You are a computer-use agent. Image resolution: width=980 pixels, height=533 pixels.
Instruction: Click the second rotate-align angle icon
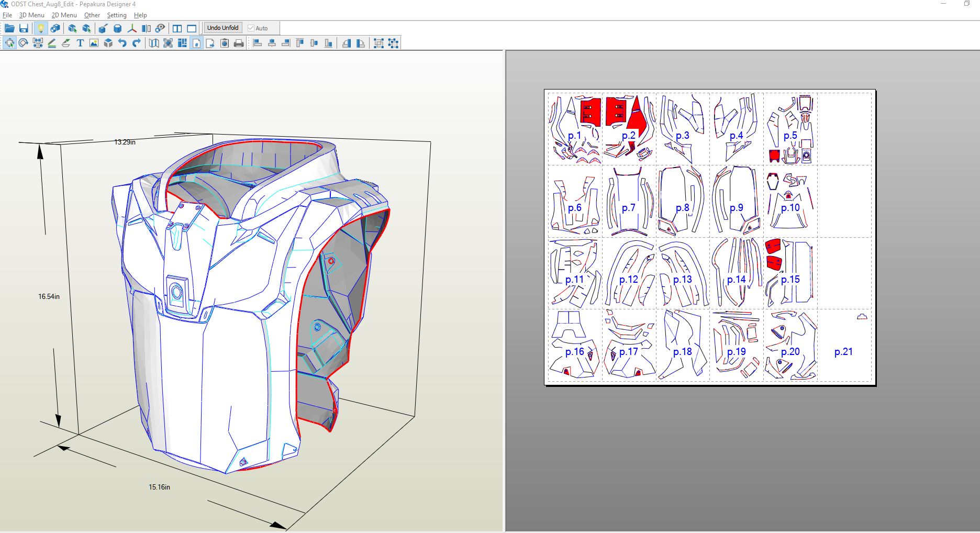361,43
